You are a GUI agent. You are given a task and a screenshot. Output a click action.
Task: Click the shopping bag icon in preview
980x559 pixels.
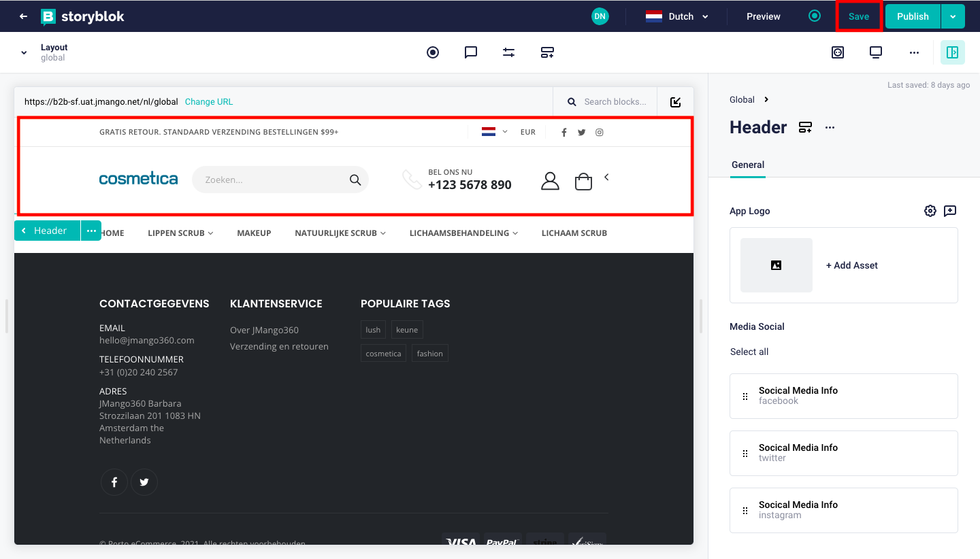pyautogui.click(x=583, y=181)
